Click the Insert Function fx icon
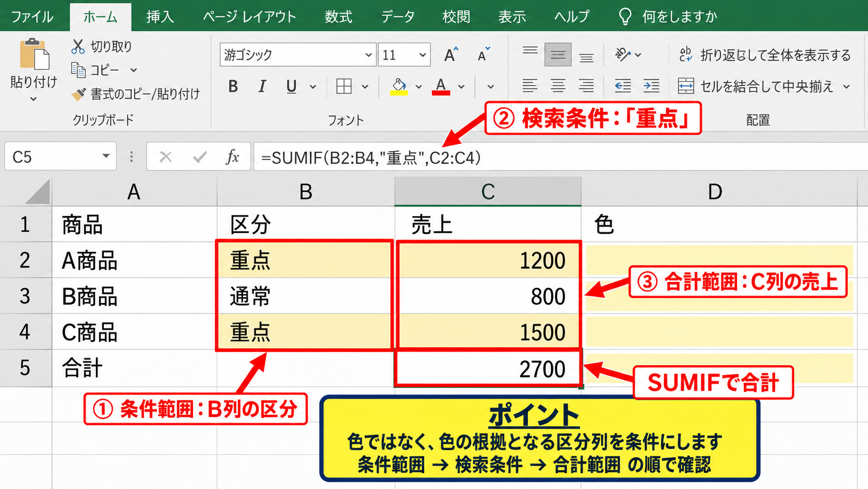This screenshot has width=868, height=489. pos(232,156)
